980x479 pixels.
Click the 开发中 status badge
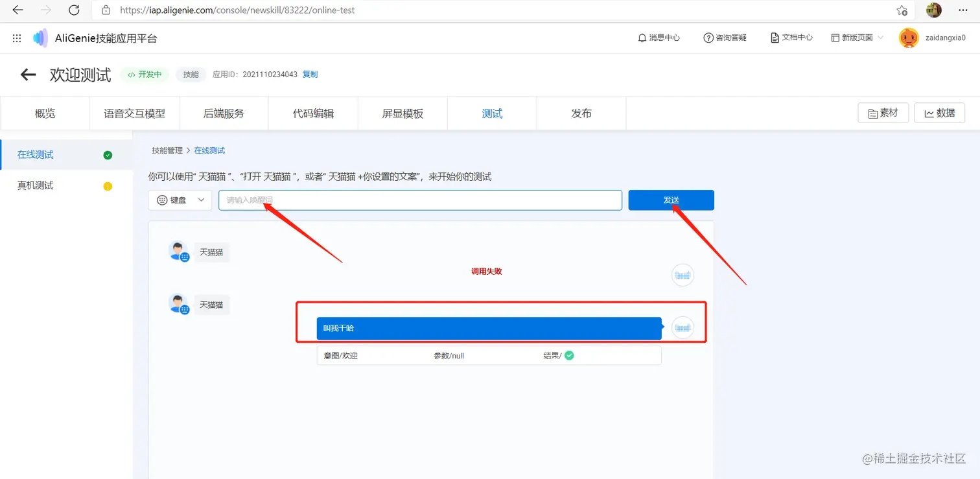(145, 75)
